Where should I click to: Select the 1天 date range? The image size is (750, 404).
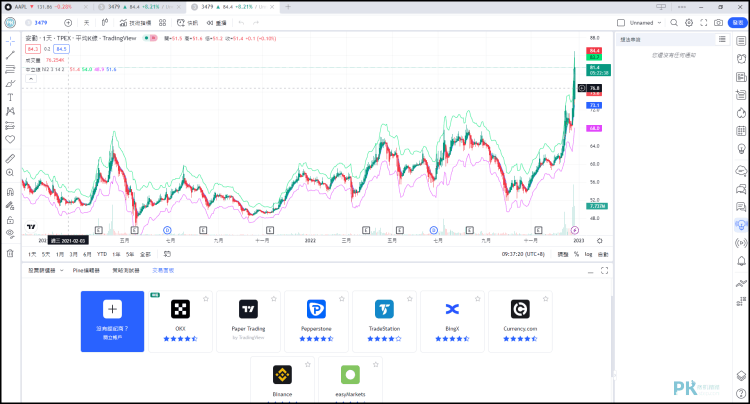pos(32,254)
